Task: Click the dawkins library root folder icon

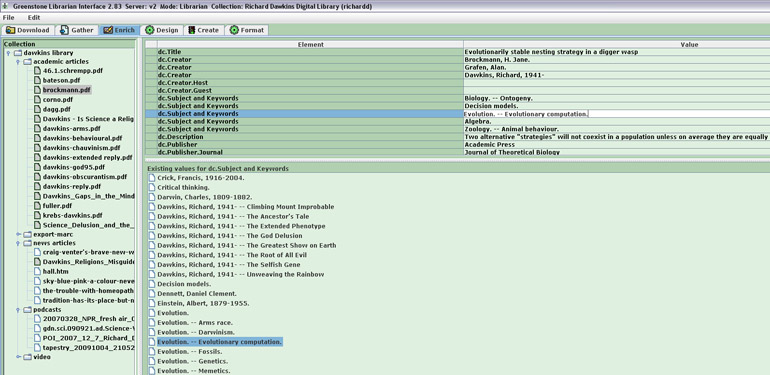Action: coord(18,53)
